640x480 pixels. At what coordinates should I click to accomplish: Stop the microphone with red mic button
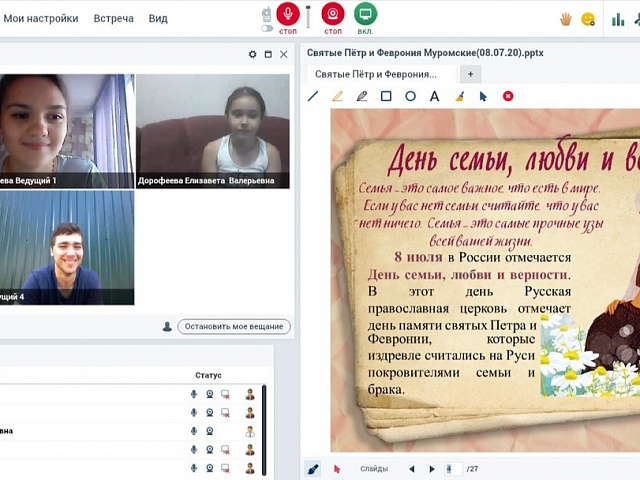(x=288, y=14)
